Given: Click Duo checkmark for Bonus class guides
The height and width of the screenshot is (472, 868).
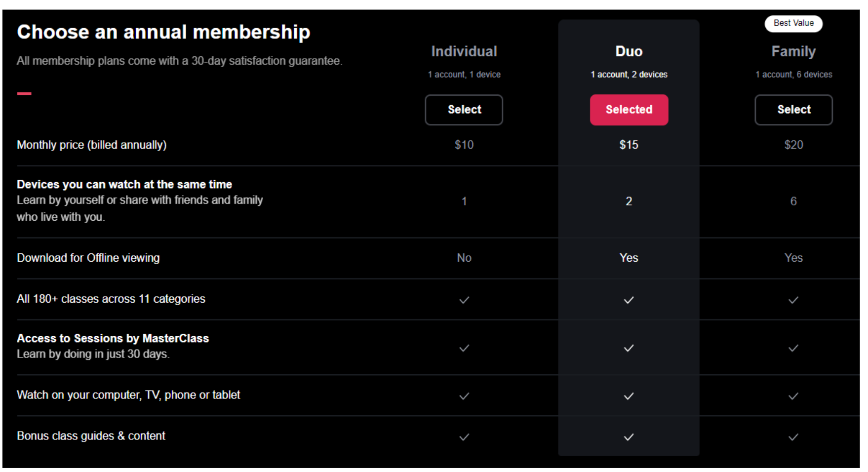Looking at the screenshot, I should (x=629, y=437).
